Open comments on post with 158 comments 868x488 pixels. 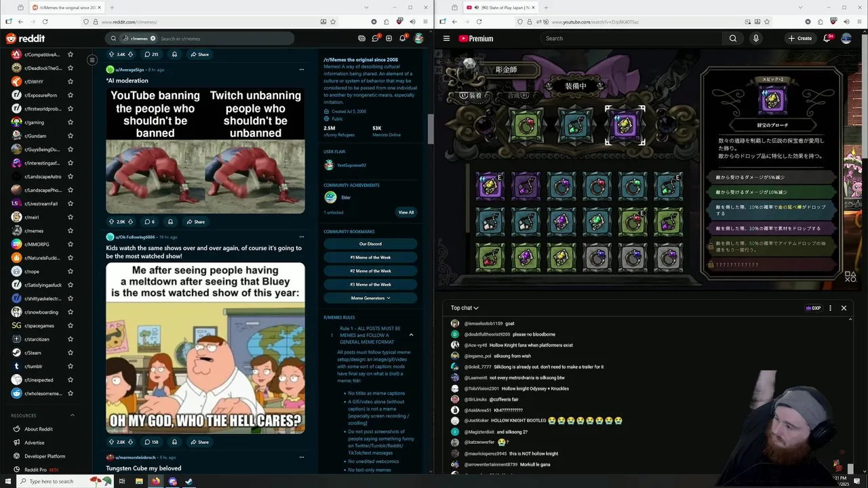click(151, 442)
